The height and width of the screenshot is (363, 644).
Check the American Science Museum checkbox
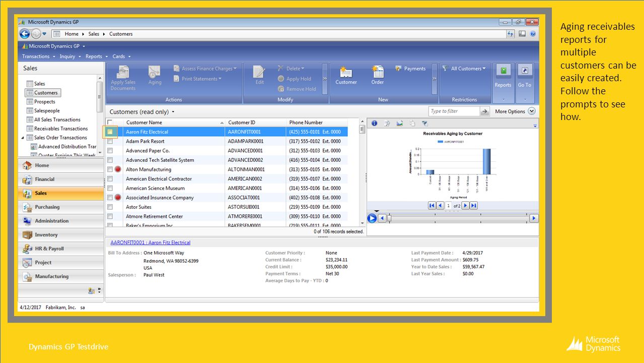point(110,188)
